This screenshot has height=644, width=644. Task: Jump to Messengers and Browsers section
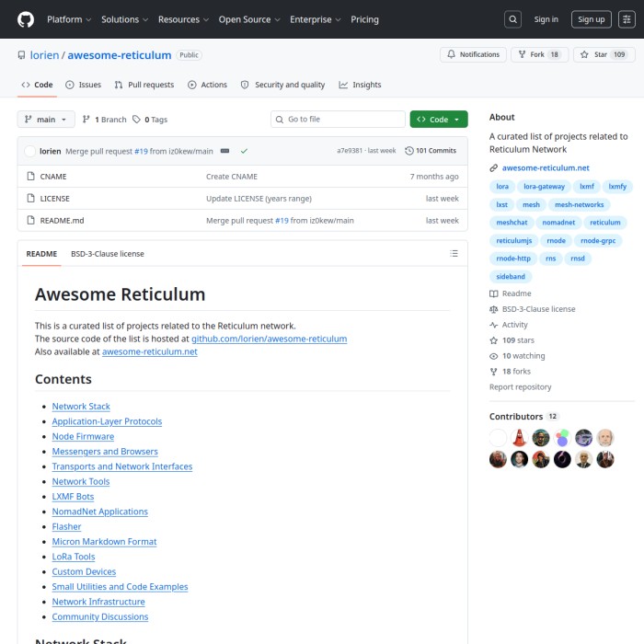click(105, 452)
